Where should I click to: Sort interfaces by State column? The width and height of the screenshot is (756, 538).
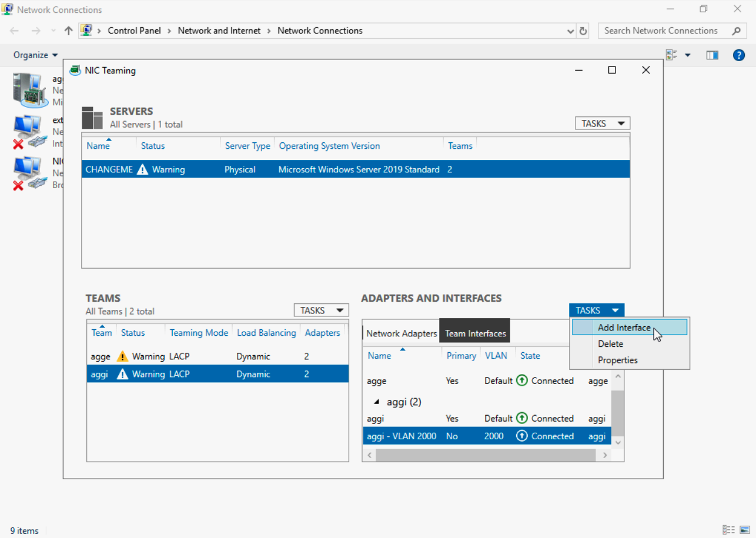530,356
